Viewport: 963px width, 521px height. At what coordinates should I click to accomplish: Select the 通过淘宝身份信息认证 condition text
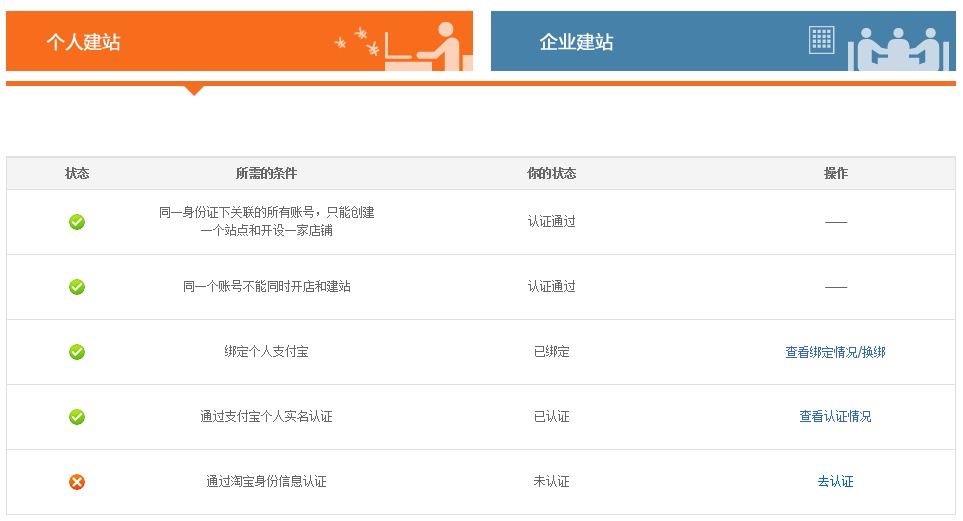(266, 482)
